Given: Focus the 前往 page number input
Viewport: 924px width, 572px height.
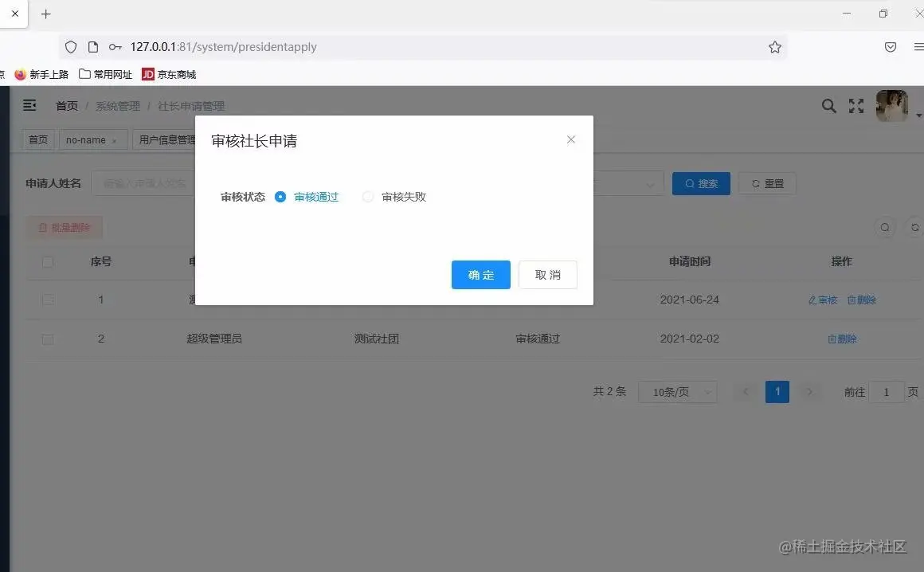Looking at the screenshot, I should click(x=886, y=392).
